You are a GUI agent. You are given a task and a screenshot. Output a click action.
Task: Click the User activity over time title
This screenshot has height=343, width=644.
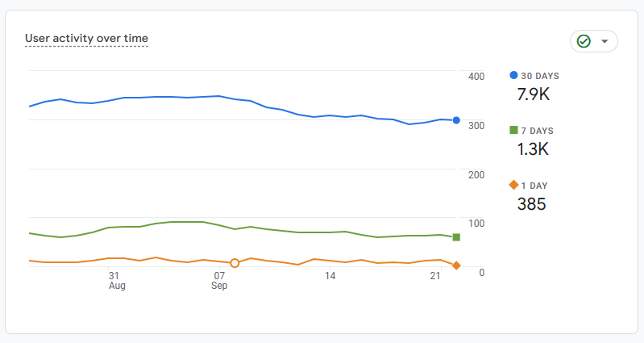[86, 38]
